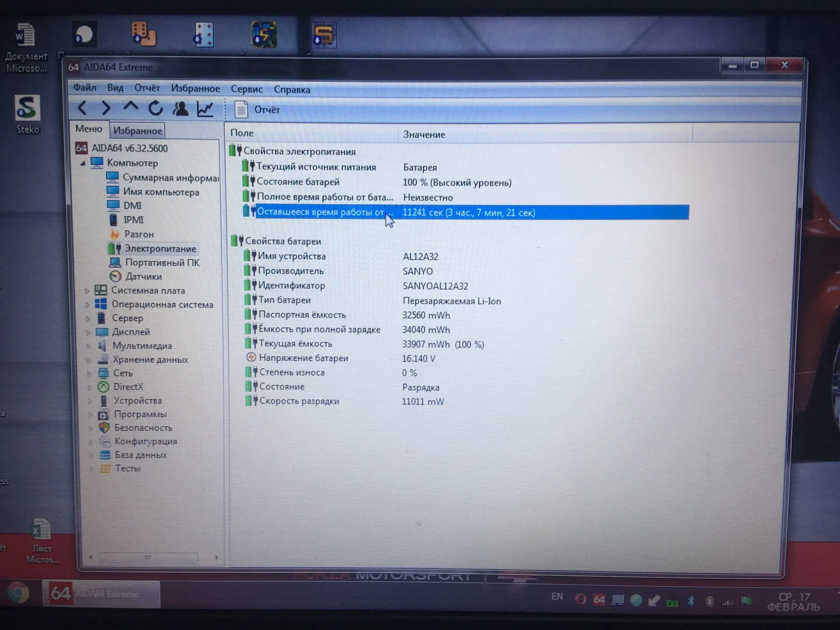
Task: Open the Сервис menu
Action: point(247,89)
